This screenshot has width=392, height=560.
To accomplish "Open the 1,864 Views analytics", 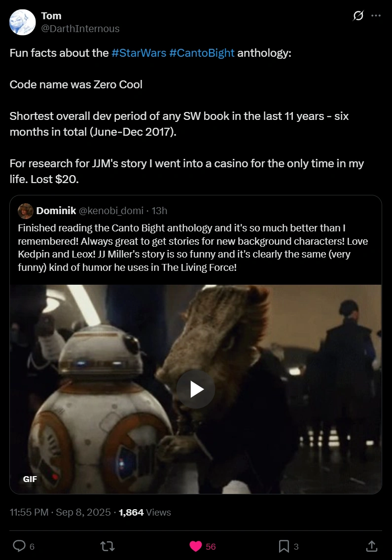I will coord(144,512).
